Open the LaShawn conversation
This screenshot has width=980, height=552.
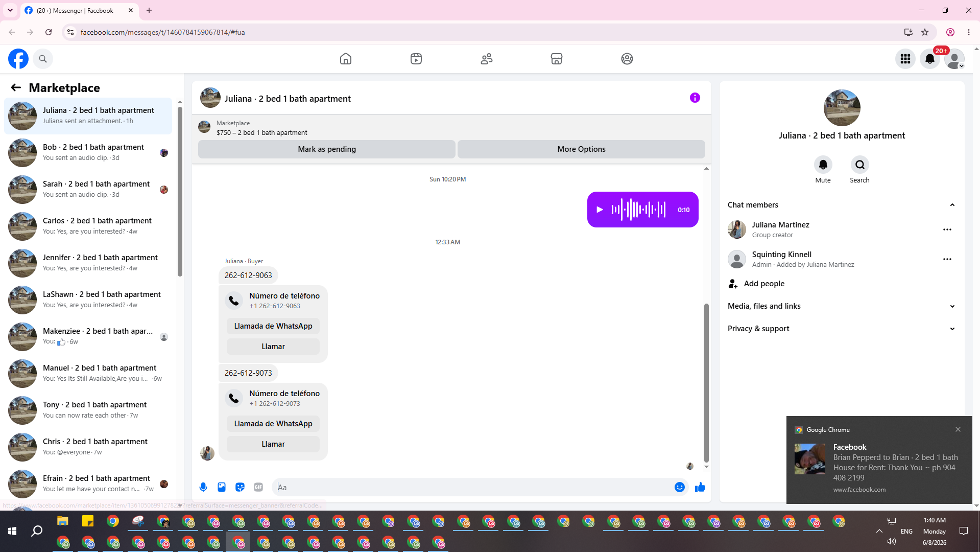[88, 300]
